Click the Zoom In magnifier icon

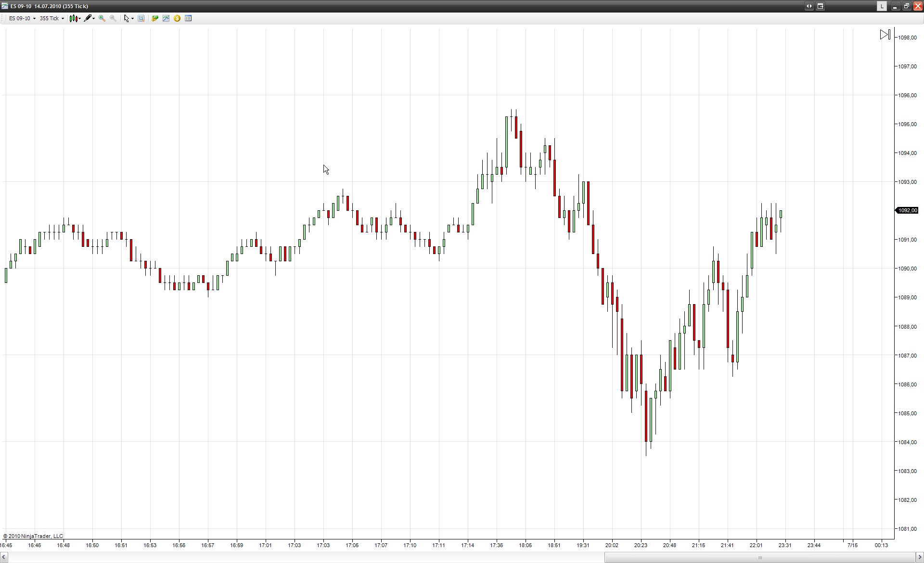point(102,18)
